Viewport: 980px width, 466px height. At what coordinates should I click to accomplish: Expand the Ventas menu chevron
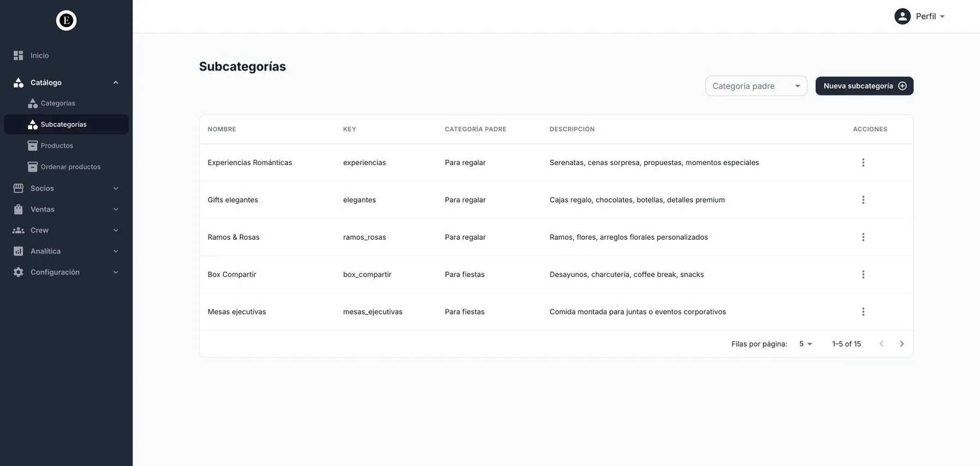tap(116, 209)
